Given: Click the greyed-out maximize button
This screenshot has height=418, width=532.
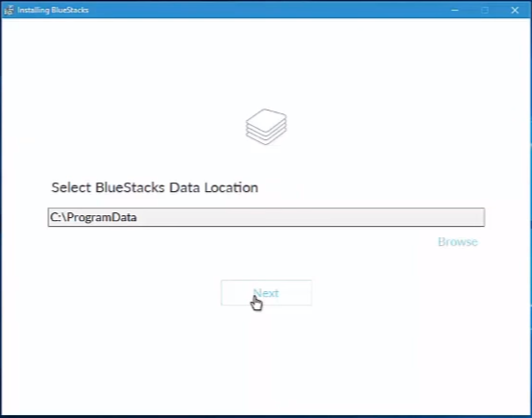Looking at the screenshot, I should click(x=485, y=10).
